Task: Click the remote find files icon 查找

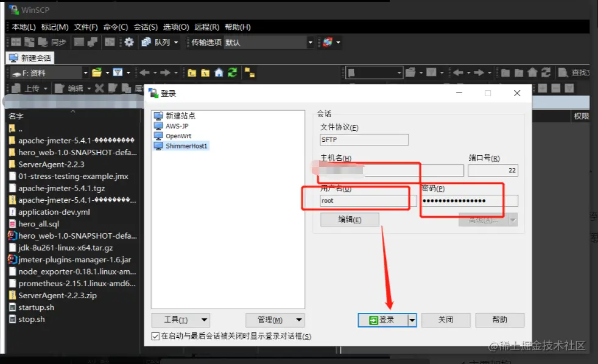Action: [x=563, y=72]
